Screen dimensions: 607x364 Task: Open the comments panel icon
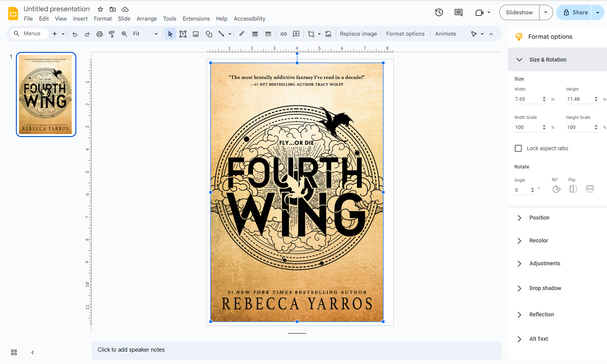[x=459, y=12]
